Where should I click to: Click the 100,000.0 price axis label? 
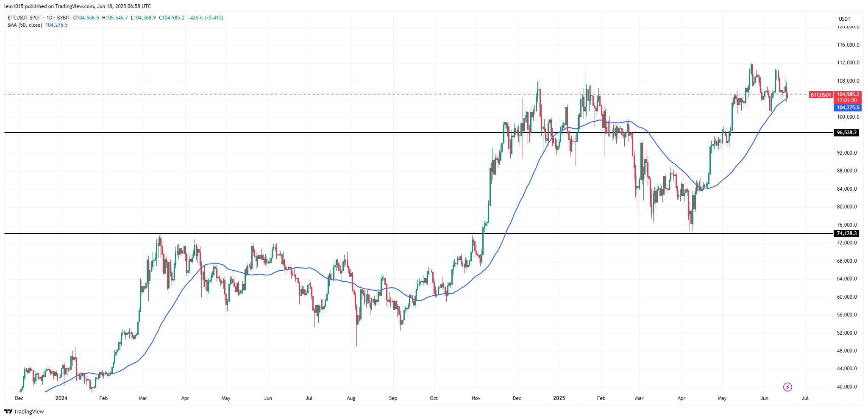click(x=848, y=117)
